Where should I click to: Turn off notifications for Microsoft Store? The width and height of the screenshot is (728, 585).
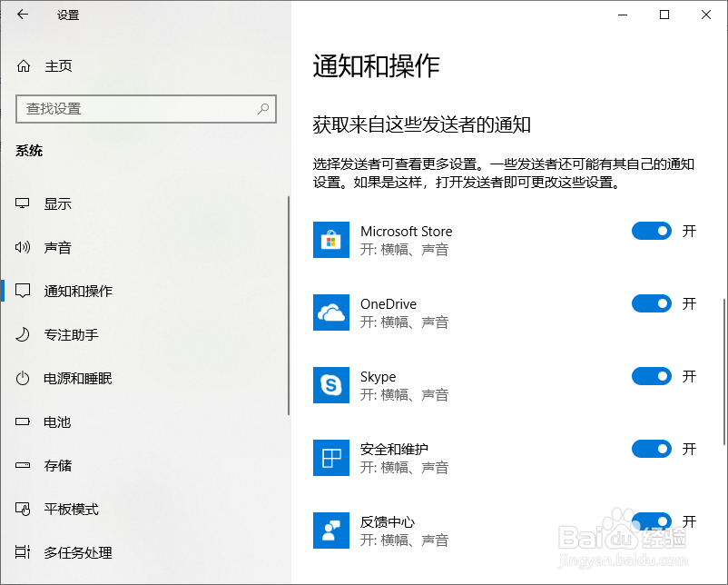[651, 231]
